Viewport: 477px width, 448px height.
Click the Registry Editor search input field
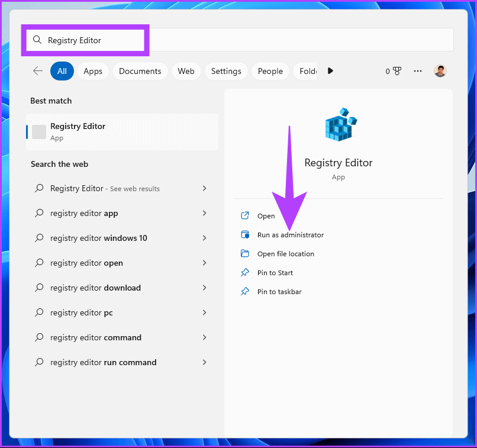coord(240,40)
